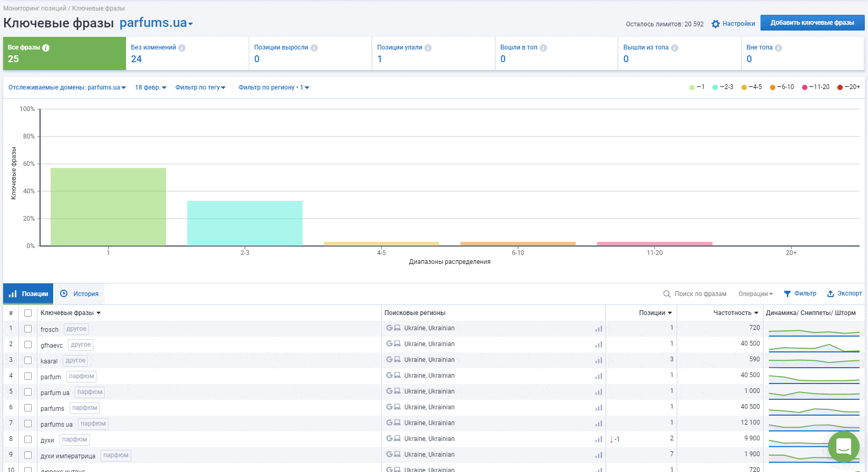Open the bar chart icon in kaaral row
This screenshot has width=868, height=472.
click(x=599, y=360)
